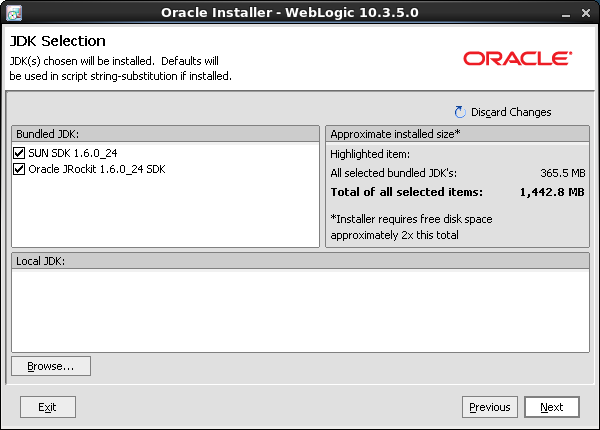
Task: Click the Oracle logo
Action: [518, 59]
